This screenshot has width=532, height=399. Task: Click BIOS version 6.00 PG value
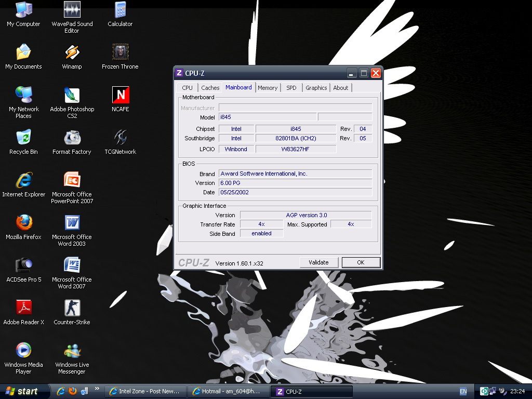295,183
